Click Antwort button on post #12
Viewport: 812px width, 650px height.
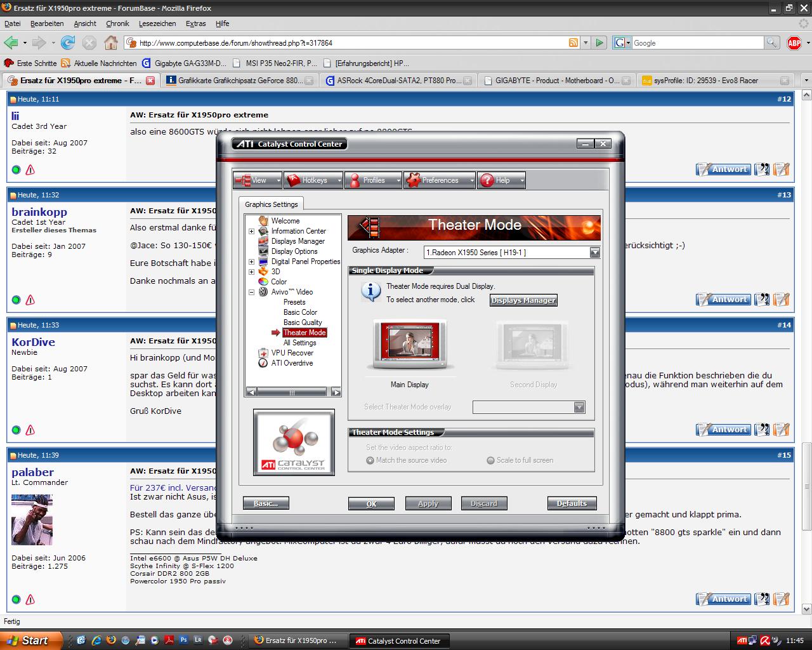(x=723, y=169)
